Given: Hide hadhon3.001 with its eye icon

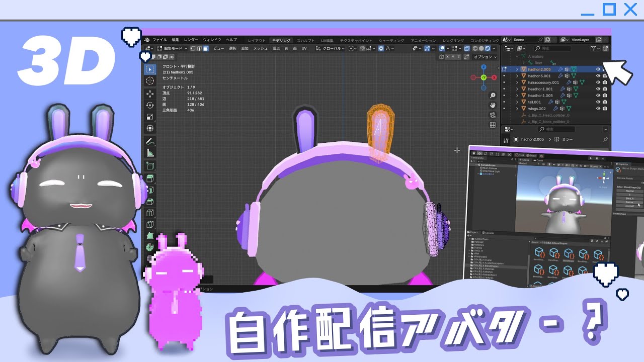Looking at the screenshot, I should click(x=598, y=76).
